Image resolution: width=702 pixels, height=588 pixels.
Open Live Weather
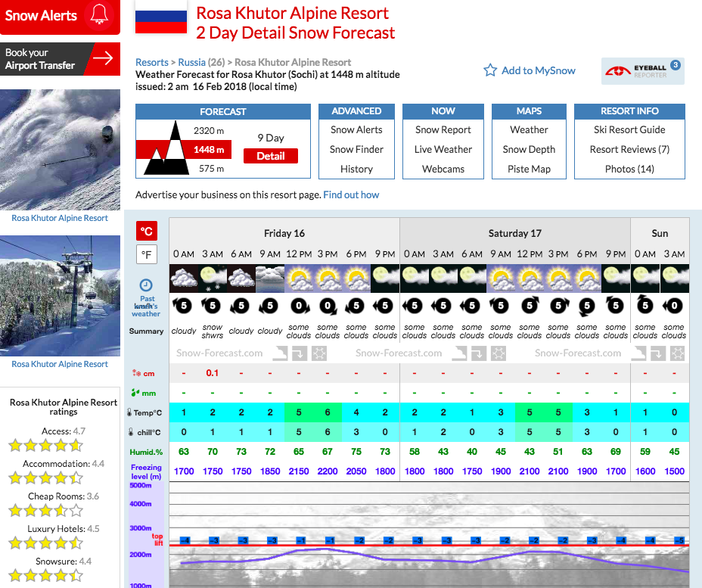pyautogui.click(x=443, y=150)
